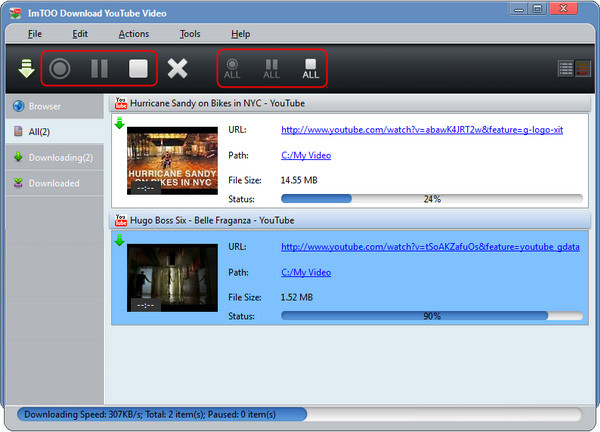The height and width of the screenshot is (432, 600).
Task: Switch to the thumbnail detail view icon
Action: tap(583, 69)
